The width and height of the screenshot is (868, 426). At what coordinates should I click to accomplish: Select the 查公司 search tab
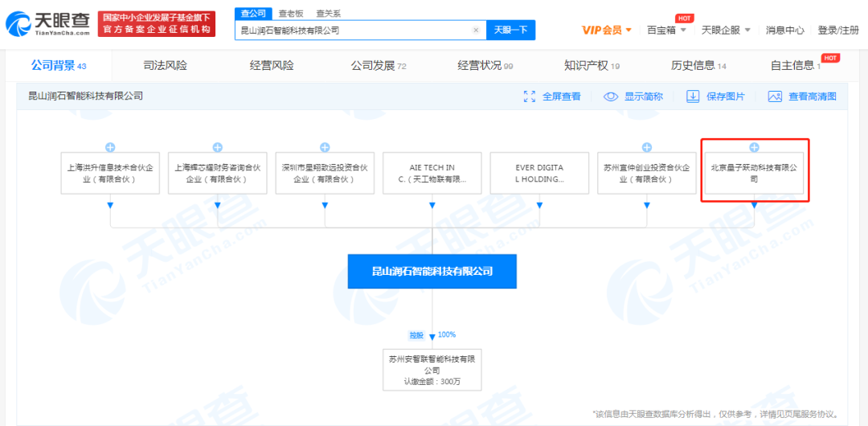[x=253, y=14]
